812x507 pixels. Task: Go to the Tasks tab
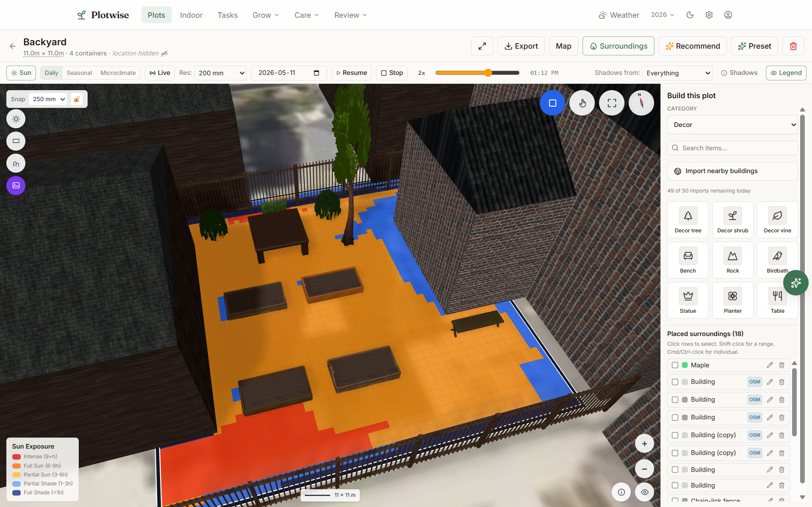coord(227,15)
